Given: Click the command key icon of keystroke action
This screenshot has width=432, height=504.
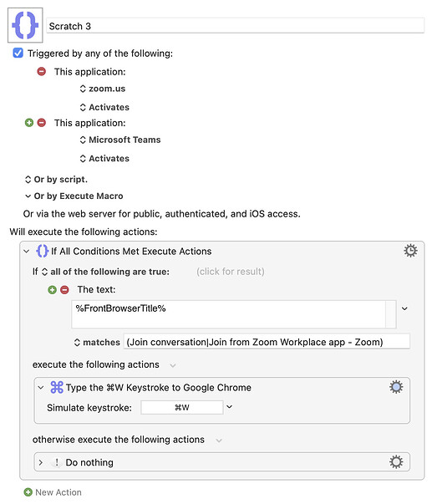Looking at the screenshot, I should 57,387.
